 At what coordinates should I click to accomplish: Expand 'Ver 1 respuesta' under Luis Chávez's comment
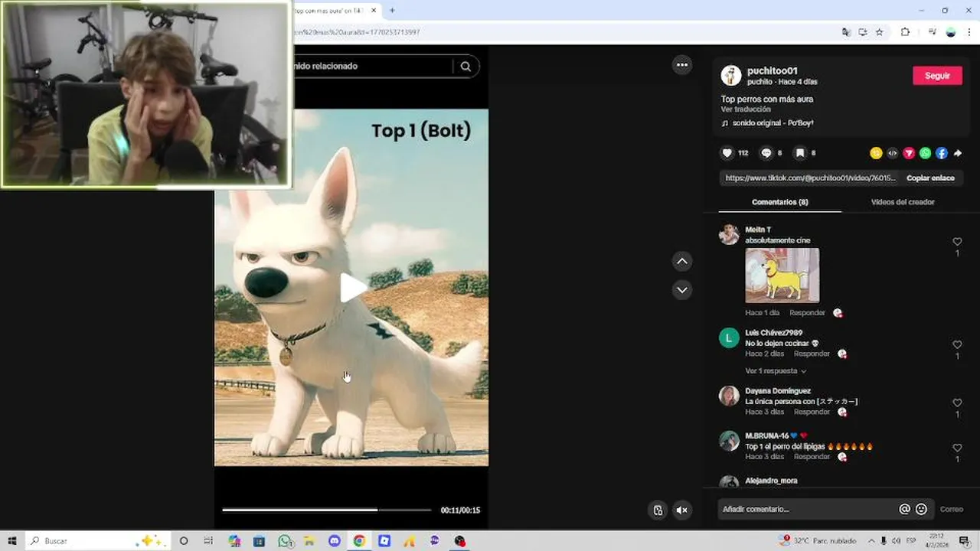pos(776,371)
